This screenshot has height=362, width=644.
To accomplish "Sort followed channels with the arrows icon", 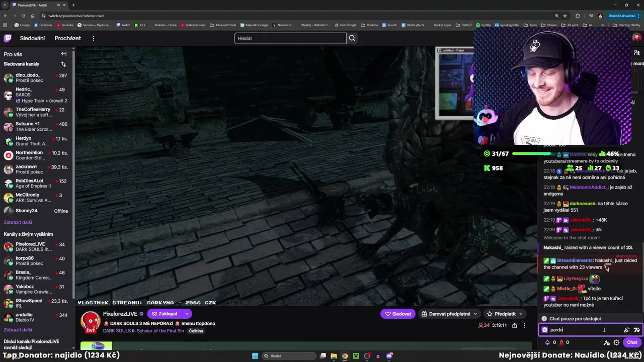I will click(63, 64).
